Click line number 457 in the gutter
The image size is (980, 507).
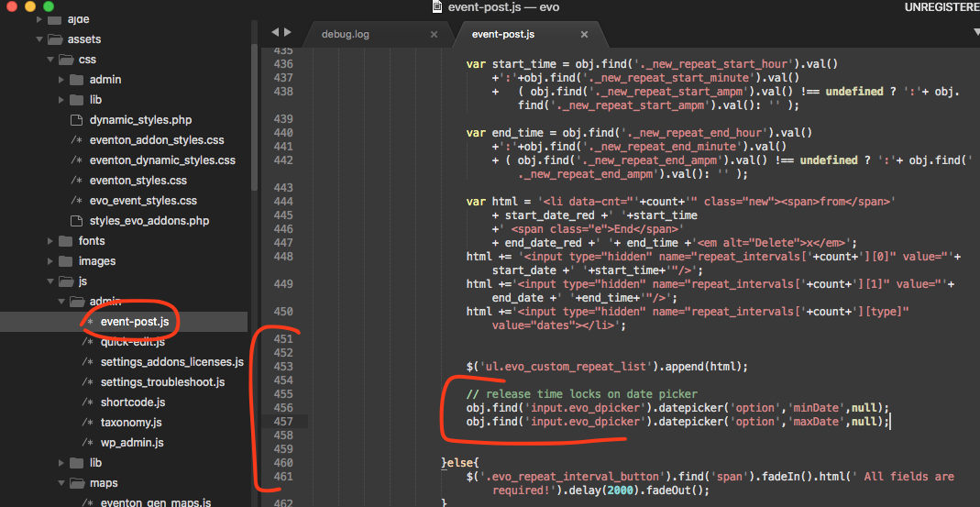[284, 422]
